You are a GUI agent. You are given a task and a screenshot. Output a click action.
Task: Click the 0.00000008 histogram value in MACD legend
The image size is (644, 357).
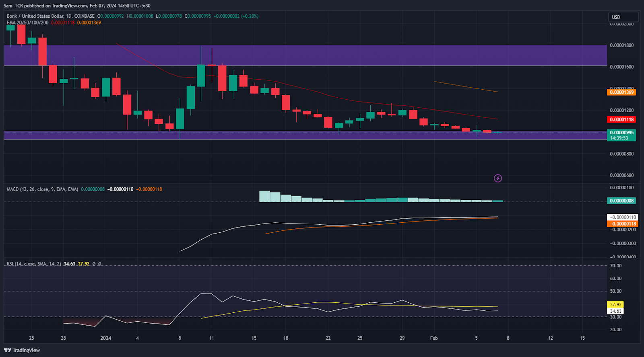tap(93, 189)
